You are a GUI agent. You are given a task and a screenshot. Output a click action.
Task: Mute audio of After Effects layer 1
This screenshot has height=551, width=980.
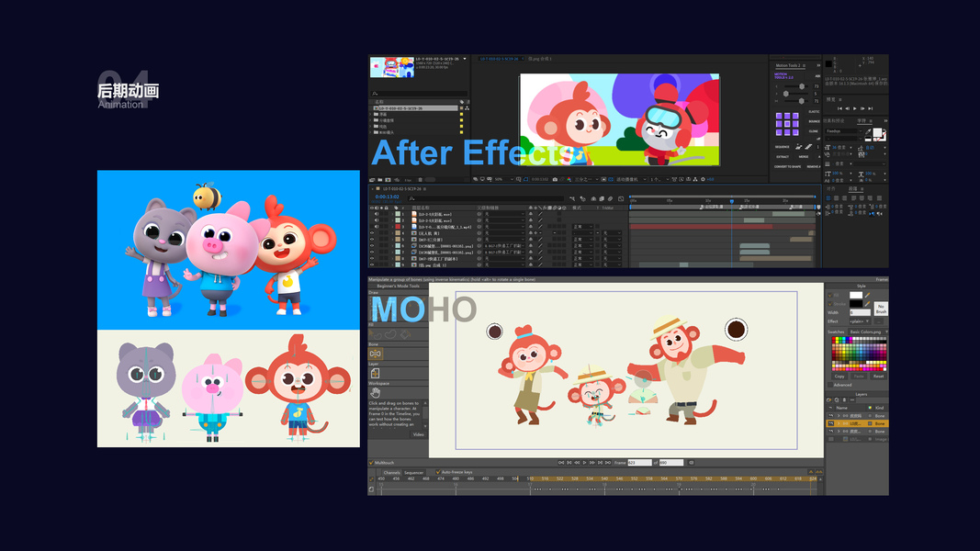click(377, 214)
